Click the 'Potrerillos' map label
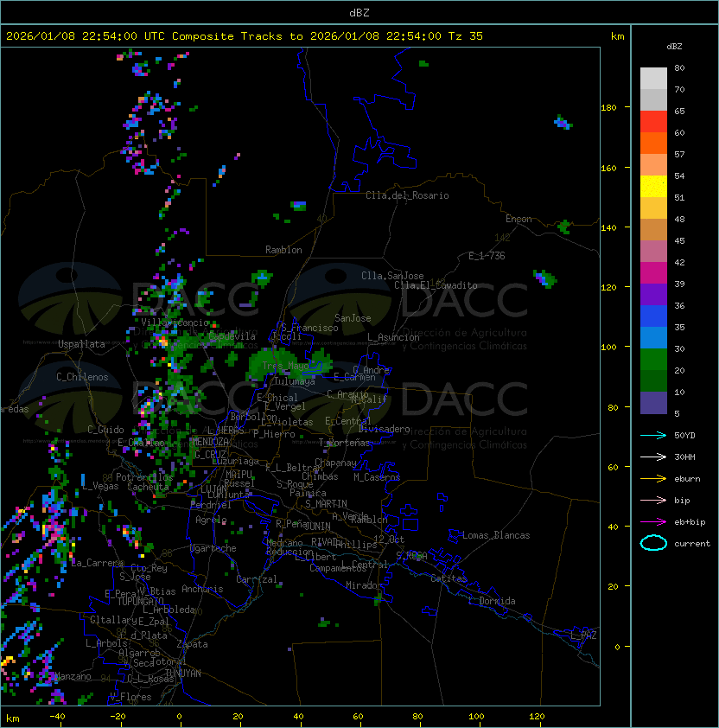Viewport: 719px width, 728px height. [144, 477]
